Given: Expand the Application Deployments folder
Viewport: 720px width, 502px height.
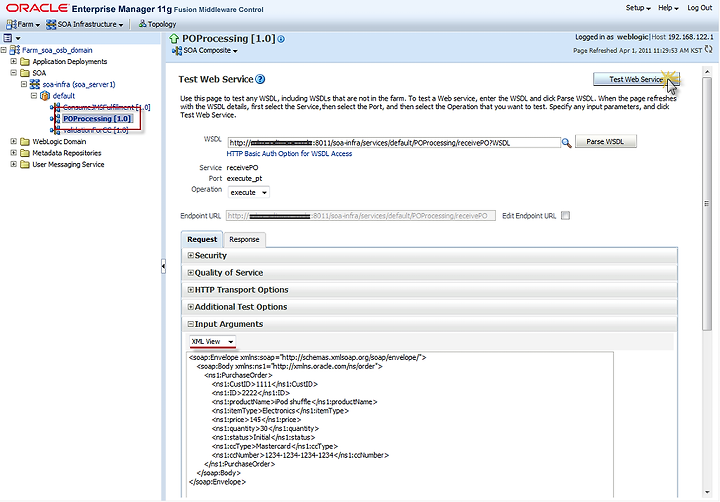Looking at the screenshot, I should [14, 61].
